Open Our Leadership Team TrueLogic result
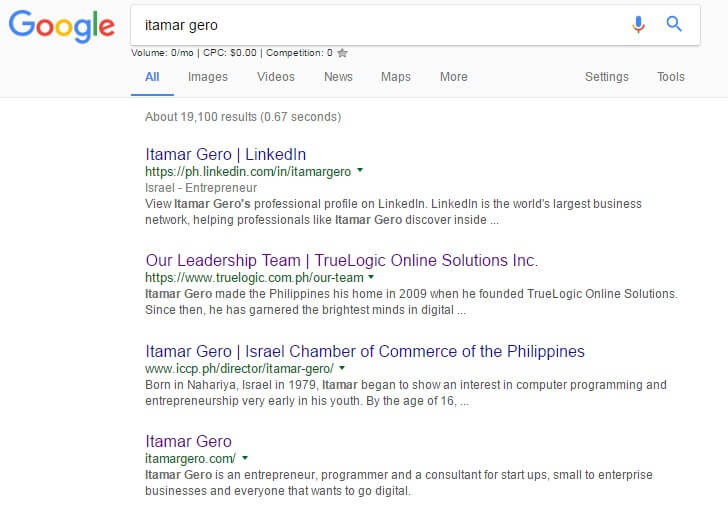Image resolution: width=728 pixels, height=507 pixels. click(342, 260)
